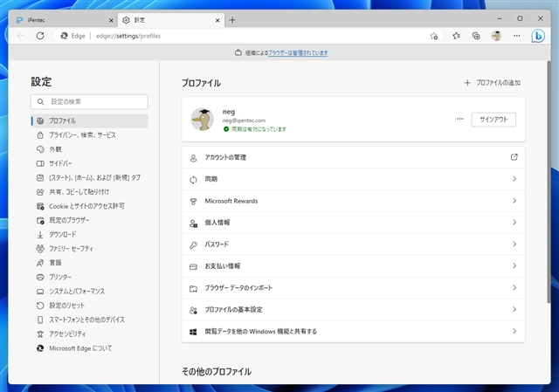Viewport: 559px width, 392px height.
Task: Click the 個人情報 person icon
Action: [x=193, y=224]
